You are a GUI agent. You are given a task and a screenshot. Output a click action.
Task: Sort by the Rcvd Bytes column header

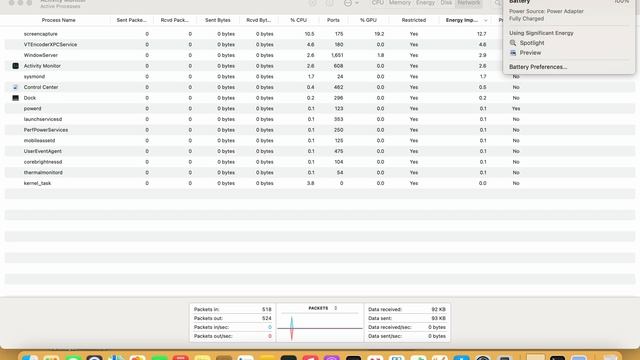(258, 20)
